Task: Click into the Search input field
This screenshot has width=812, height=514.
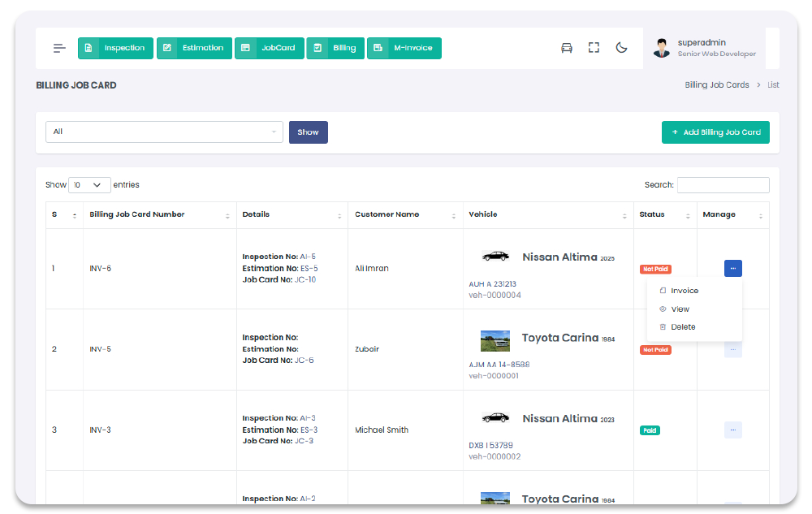Action: [x=723, y=185]
